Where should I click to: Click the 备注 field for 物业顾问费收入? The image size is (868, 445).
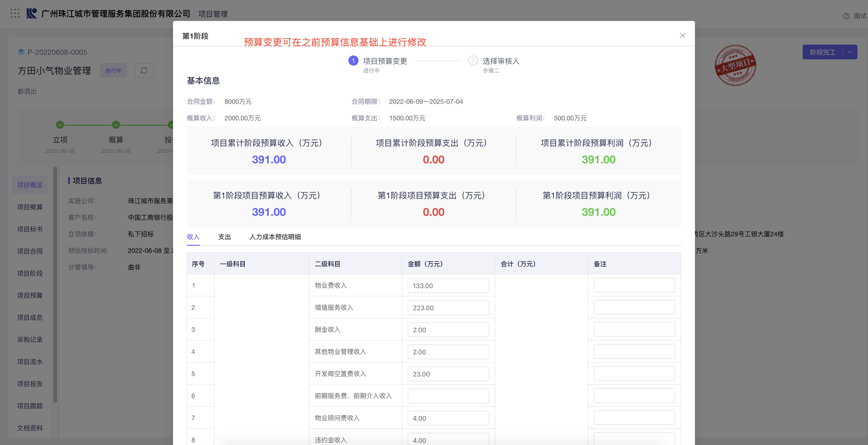click(634, 417)
